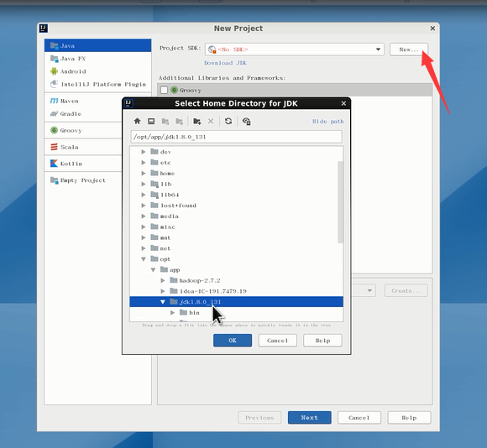Click the Previous button in New Project
Screen dimensions: 487x448
pos(259,418)
